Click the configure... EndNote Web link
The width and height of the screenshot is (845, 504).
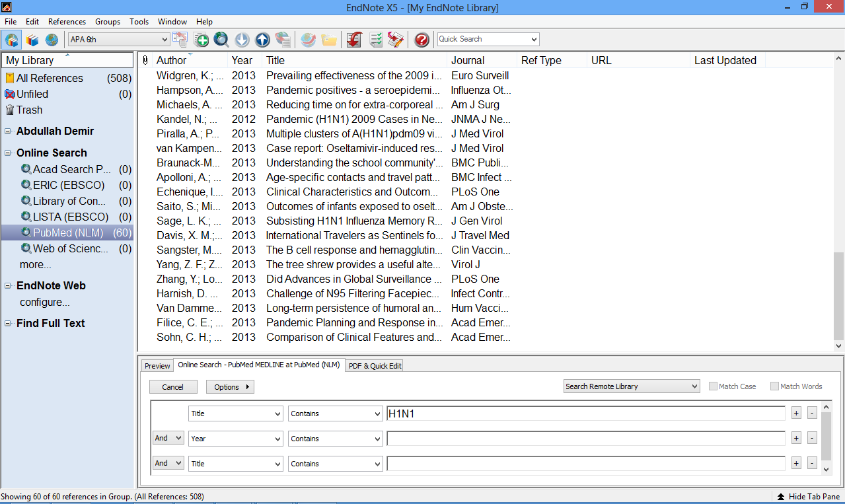(45, 303)
